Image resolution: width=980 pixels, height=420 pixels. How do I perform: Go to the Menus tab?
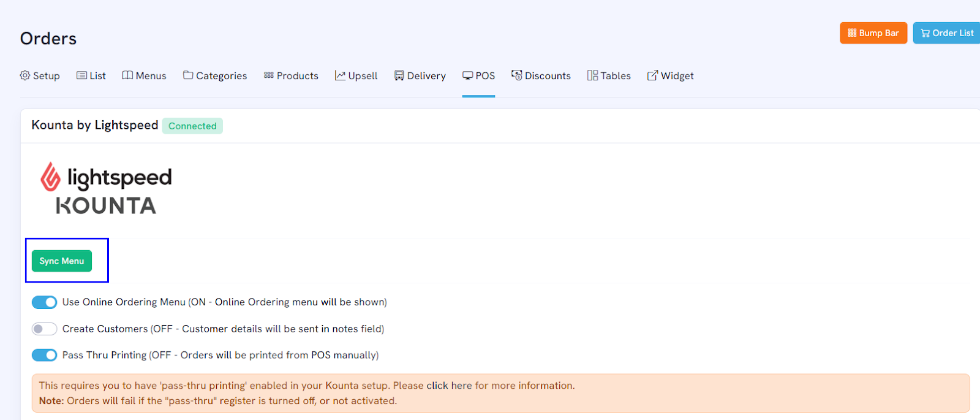click(145, 75)
